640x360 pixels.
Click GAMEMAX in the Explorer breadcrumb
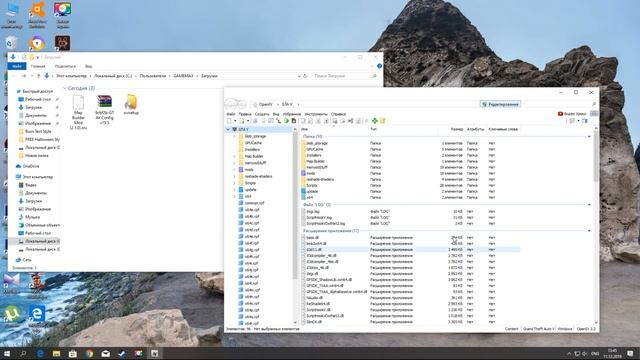pos(183,76)
